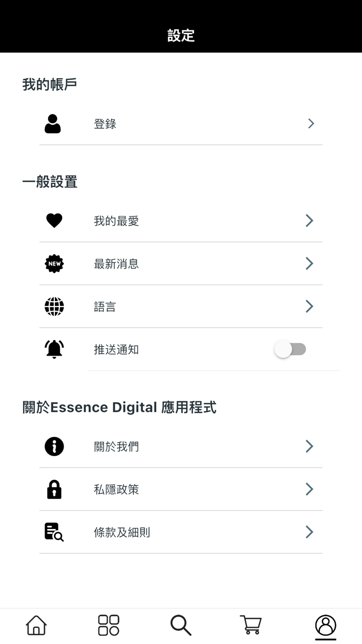The width and height of the screenshot is (362, 644).
Task: Open search from the bottom bar
Action: [x=180, y=625]
